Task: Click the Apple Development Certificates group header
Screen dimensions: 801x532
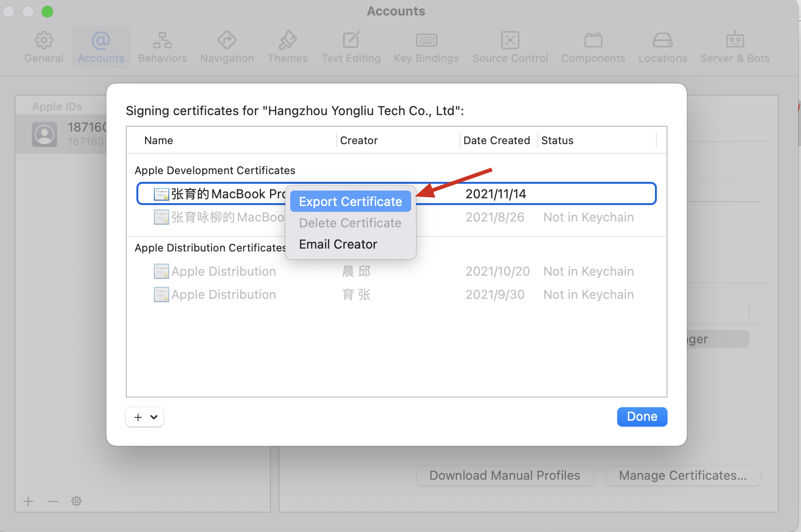Action: point(215,170)
